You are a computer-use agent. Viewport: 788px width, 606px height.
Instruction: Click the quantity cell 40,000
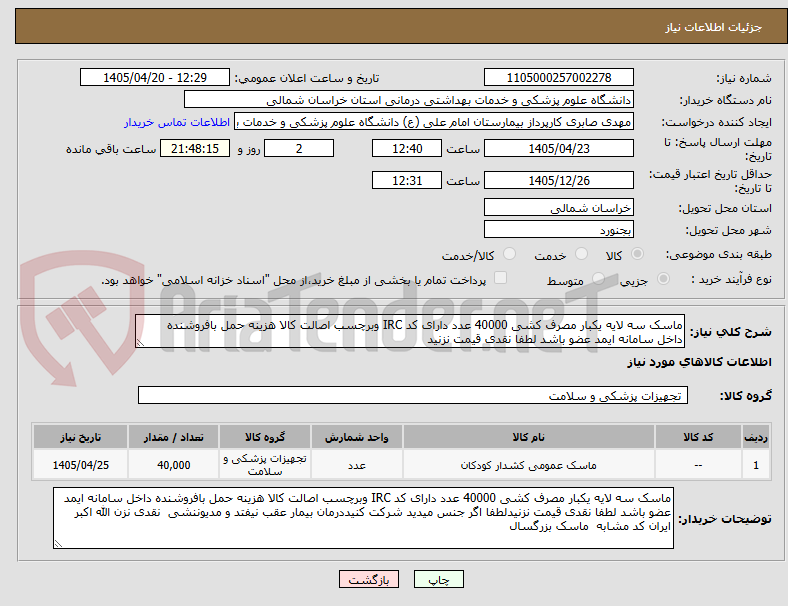pos(173,465)
